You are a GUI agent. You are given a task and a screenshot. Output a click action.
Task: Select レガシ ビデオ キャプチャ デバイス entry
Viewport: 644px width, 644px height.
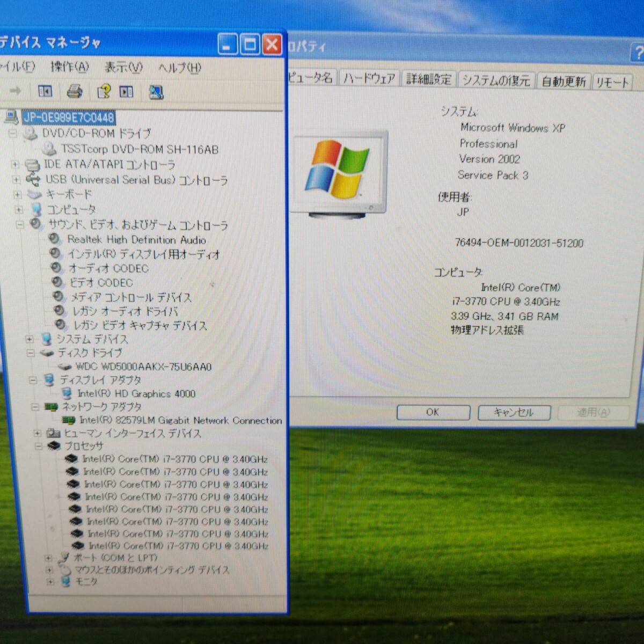coord(140,325)
